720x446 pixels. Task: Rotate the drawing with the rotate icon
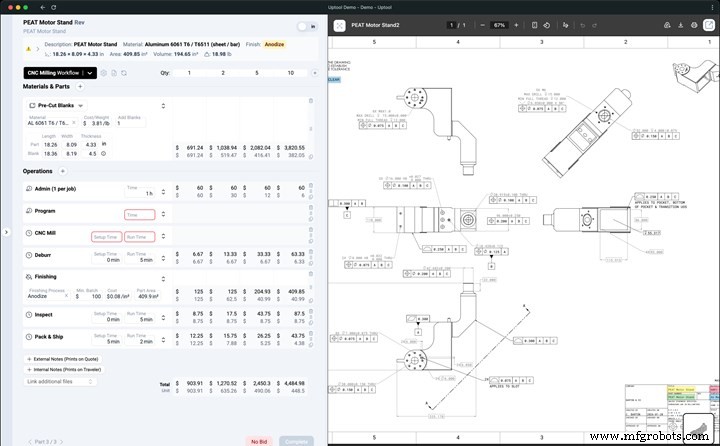[x=547, y=25]
